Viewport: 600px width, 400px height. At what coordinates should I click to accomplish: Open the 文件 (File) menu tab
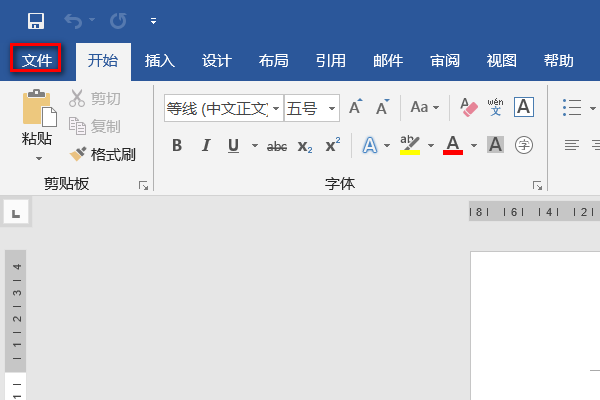point(36,60)
